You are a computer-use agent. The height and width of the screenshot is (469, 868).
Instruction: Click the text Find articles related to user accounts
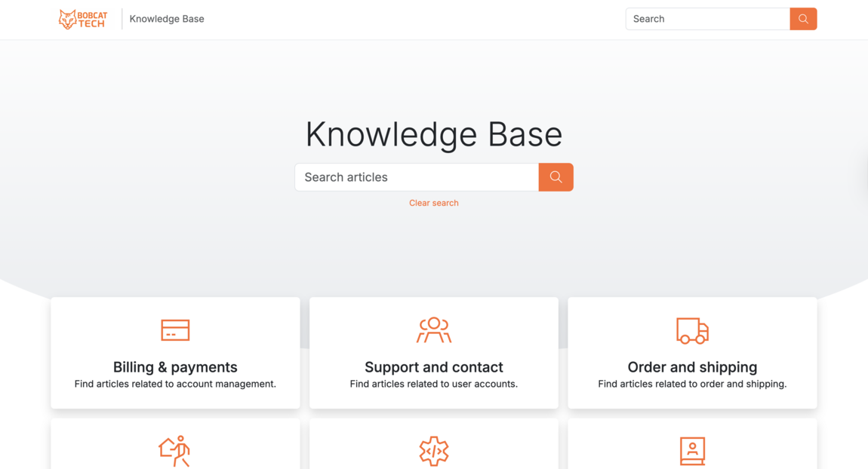pos(433,384)
